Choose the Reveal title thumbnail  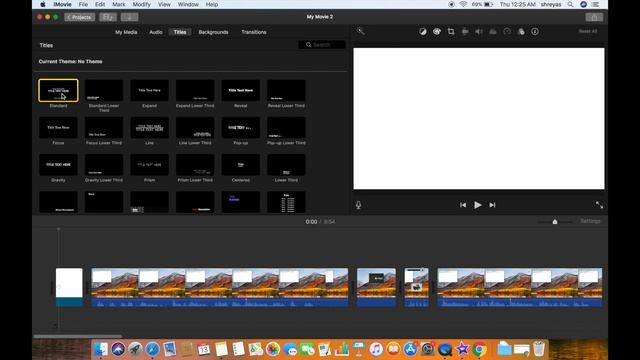click(x=241, y=90)
